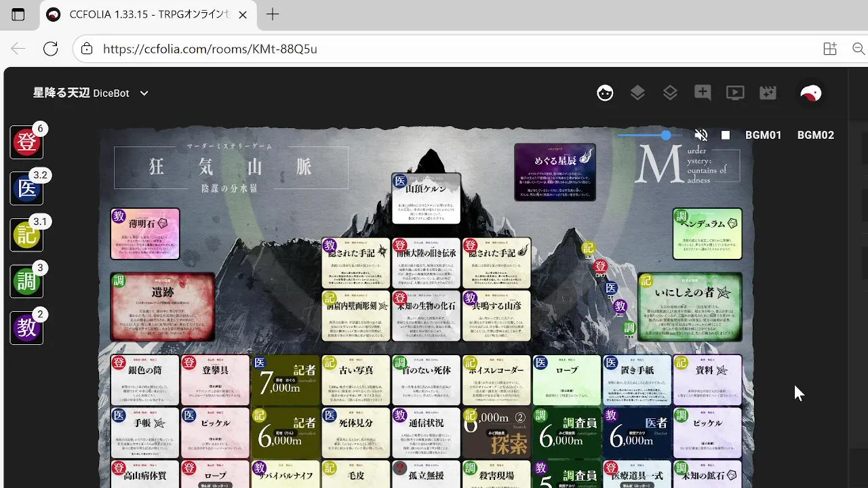The image size is (868, 488).
Task: Click the yellow 記 token on the mountain
Action: pyautogui.click(x=589, y=249)
